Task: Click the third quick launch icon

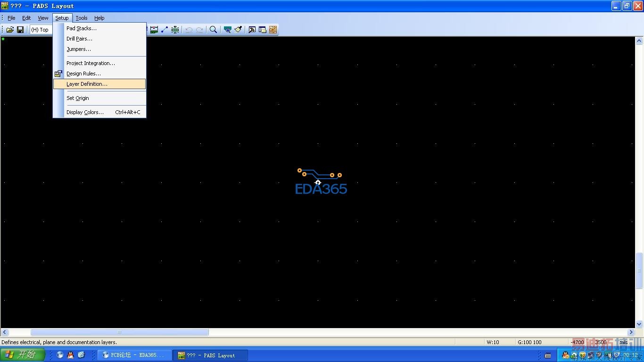Action: pos(81,355)
